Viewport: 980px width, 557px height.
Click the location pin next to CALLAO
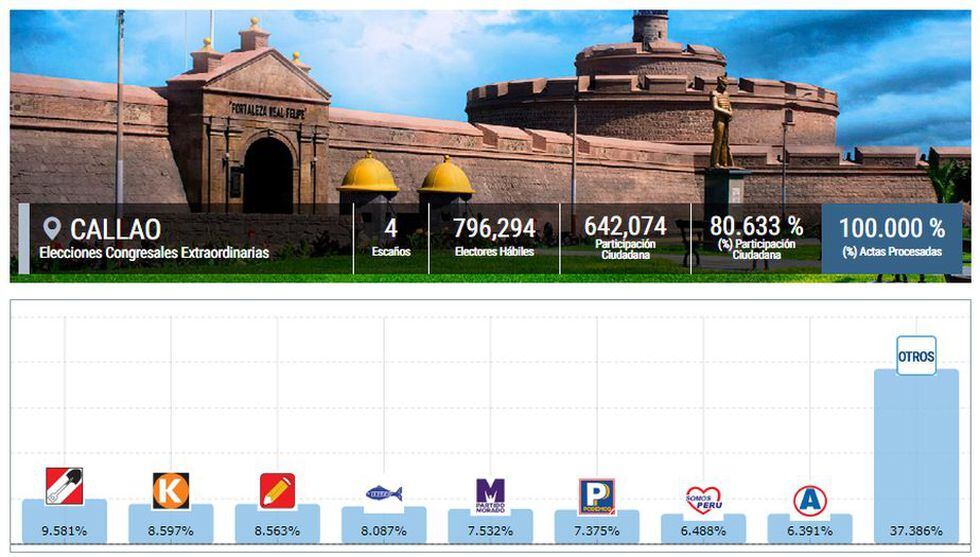tap(52, 229)
